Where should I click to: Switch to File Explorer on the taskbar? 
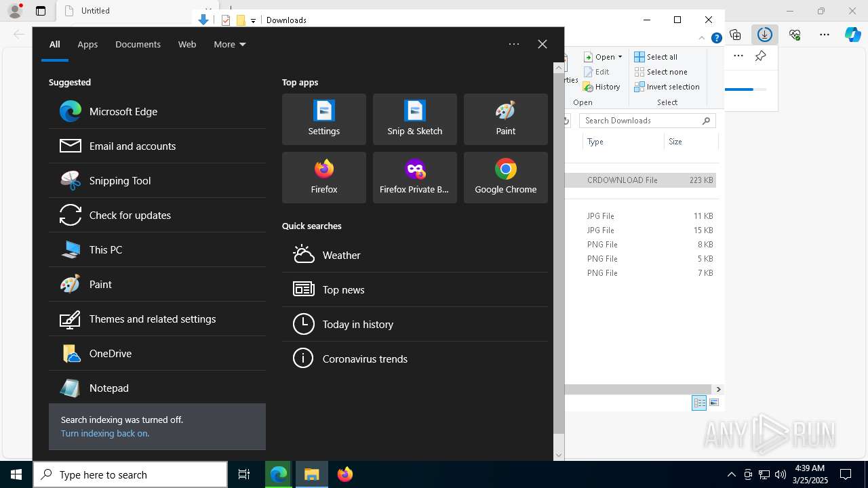point(312,474)
